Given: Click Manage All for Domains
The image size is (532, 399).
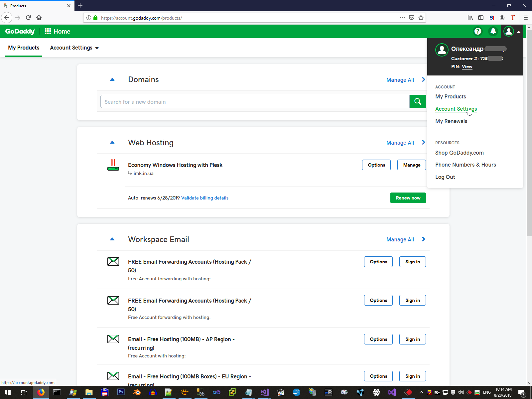Looking at the screenshot, I should (x=400, y=80).
